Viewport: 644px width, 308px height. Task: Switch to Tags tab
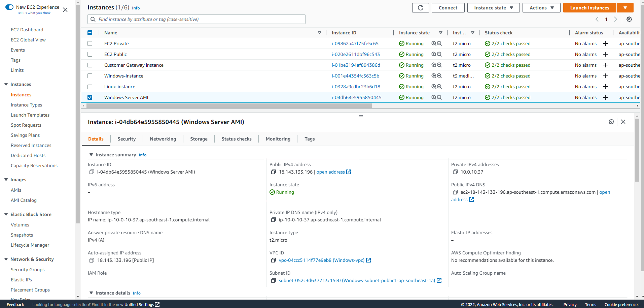pos(310,139)
